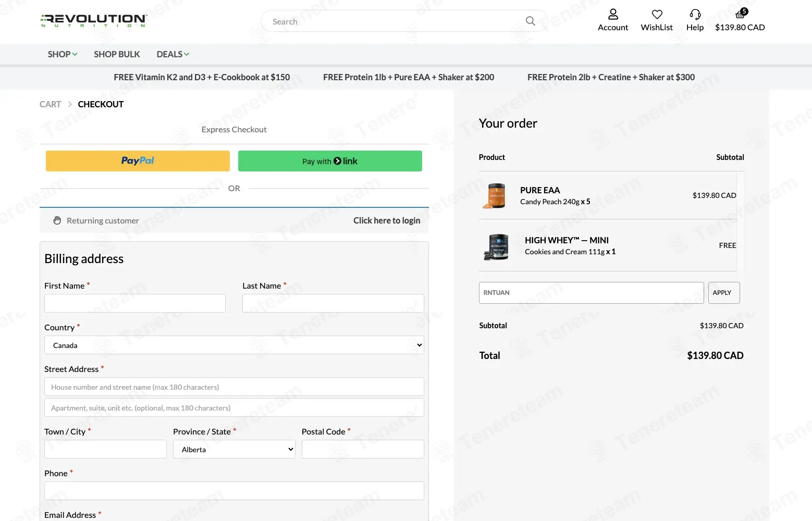The image size is (812, 521).
Task: Focus the First Name field
Action: click(135, 303)
